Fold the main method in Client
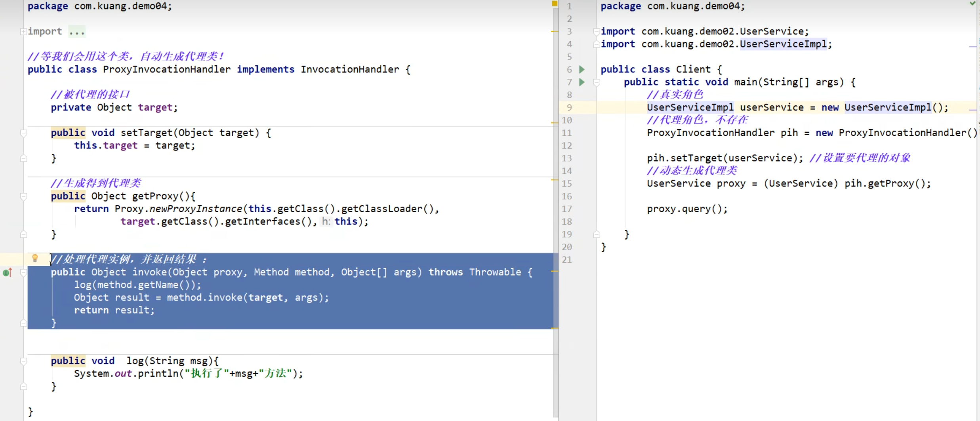Screen dimensions: 980x421 (x=597, y=82)
